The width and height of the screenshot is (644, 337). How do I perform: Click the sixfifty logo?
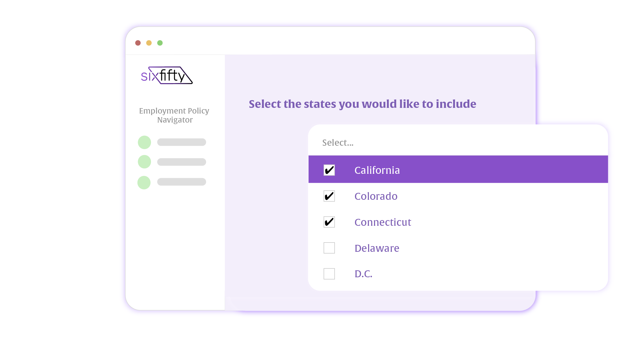[x=167, y=75]
